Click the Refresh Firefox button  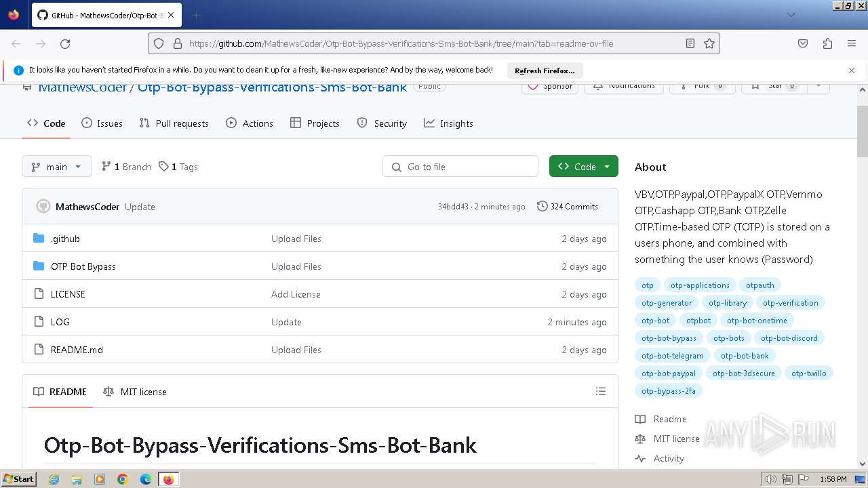(x=545, y=70)
